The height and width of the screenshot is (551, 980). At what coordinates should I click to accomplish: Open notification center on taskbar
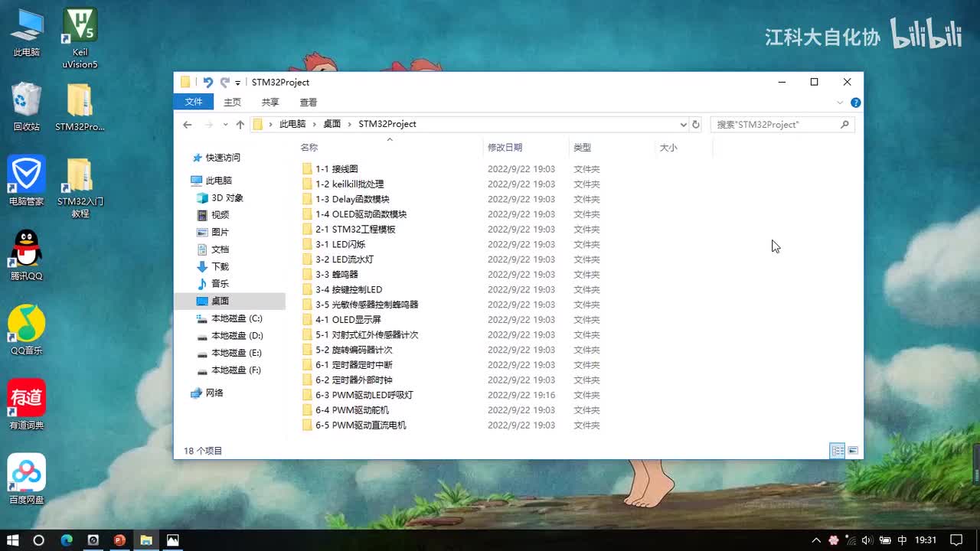point(955,540)
